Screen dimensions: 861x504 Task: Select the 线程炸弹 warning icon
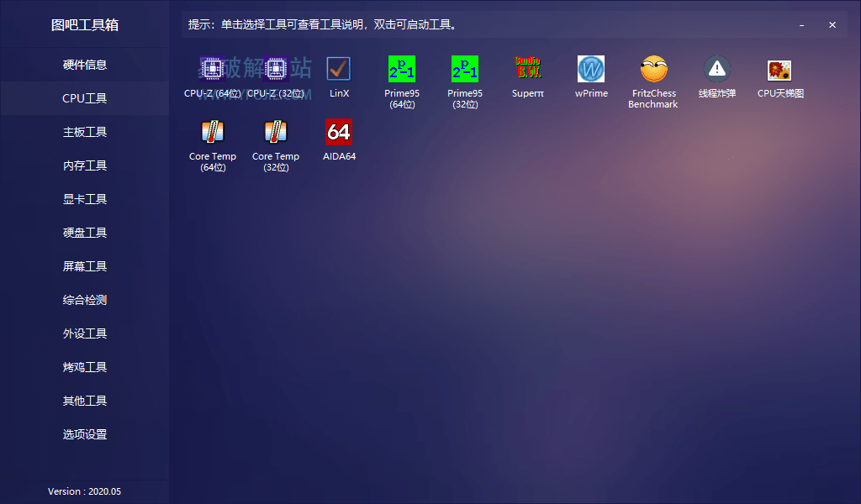(717, 69)
